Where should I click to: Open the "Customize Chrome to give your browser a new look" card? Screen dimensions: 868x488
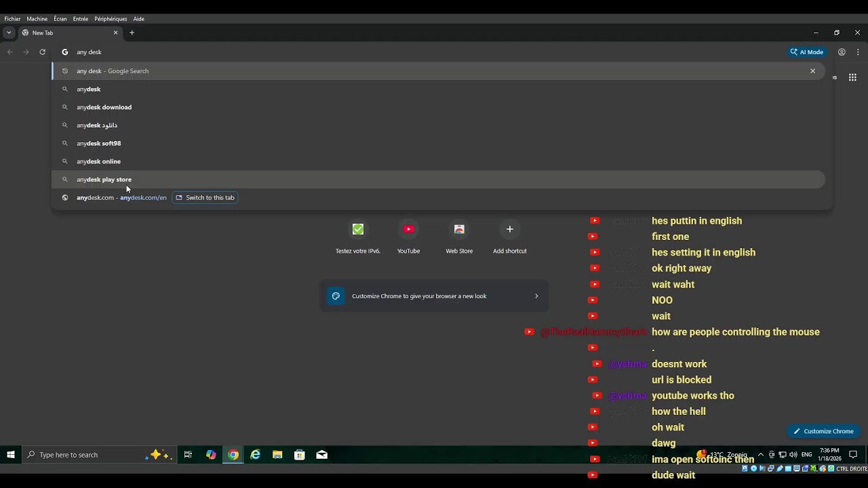[434, 296]
